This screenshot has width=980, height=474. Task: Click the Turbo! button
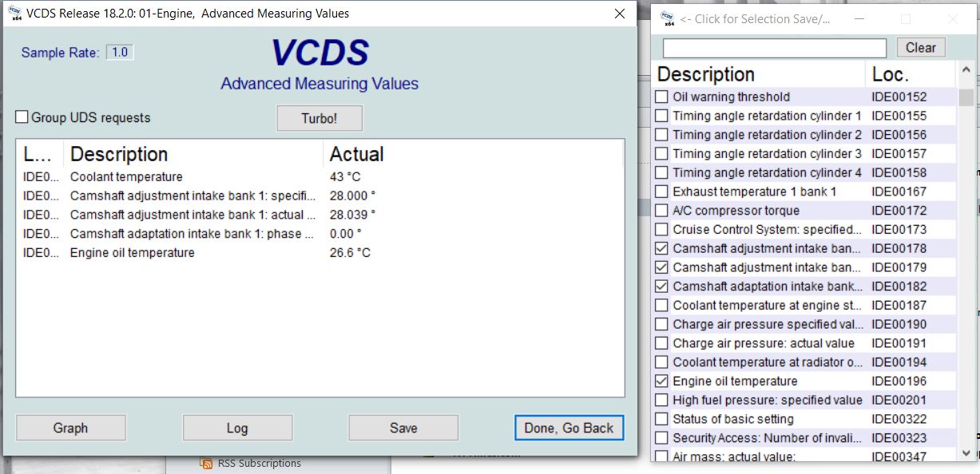click(x=319, y=118)
